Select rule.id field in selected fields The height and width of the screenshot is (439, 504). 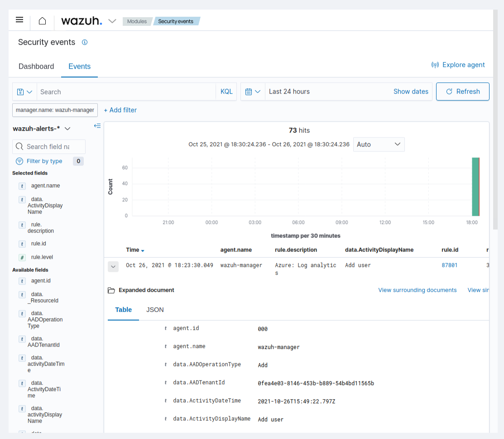pyautogui.click(x=38, y=244)
